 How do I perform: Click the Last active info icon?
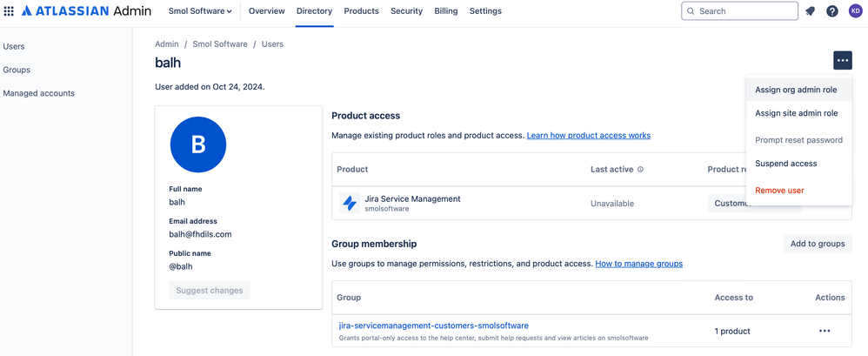[x=641, y=170]
